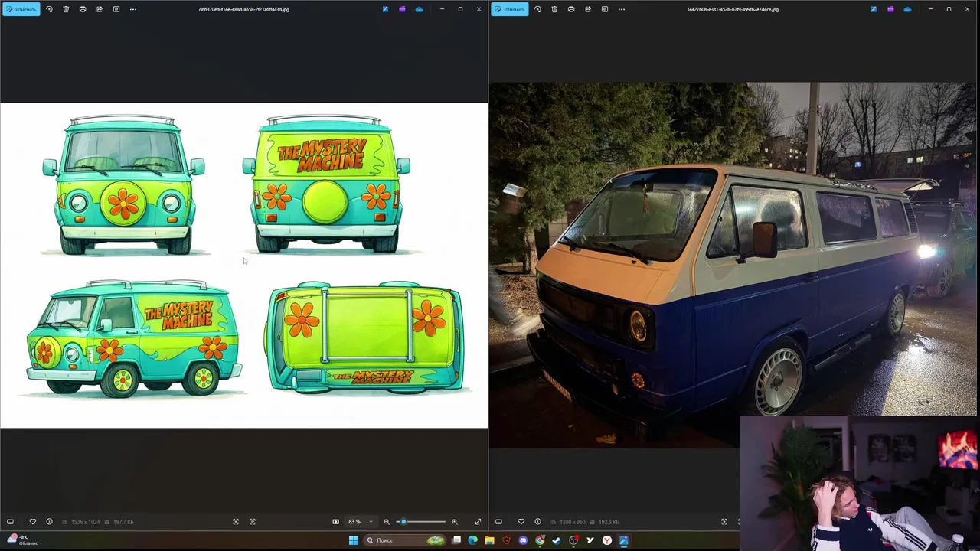Viewport: 980px width, 551px height.
Task: Open Steam from the taskbar
Action: point(557,540)
